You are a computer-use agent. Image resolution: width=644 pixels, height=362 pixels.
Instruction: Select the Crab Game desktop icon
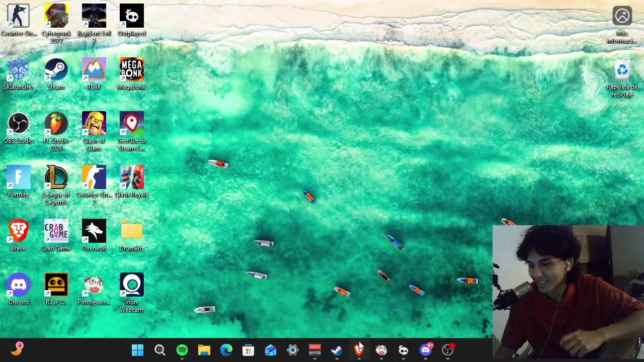(56, 235)
